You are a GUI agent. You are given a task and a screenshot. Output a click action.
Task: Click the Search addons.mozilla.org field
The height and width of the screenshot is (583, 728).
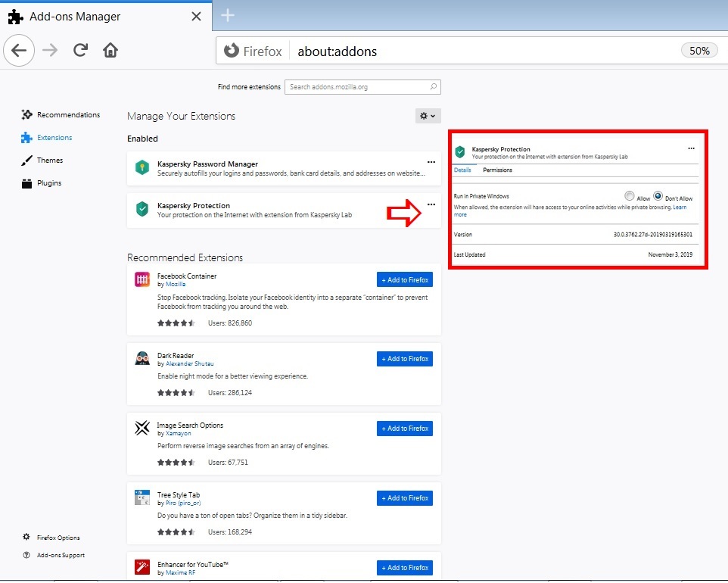pyautogui.click(x=362, y=87)
